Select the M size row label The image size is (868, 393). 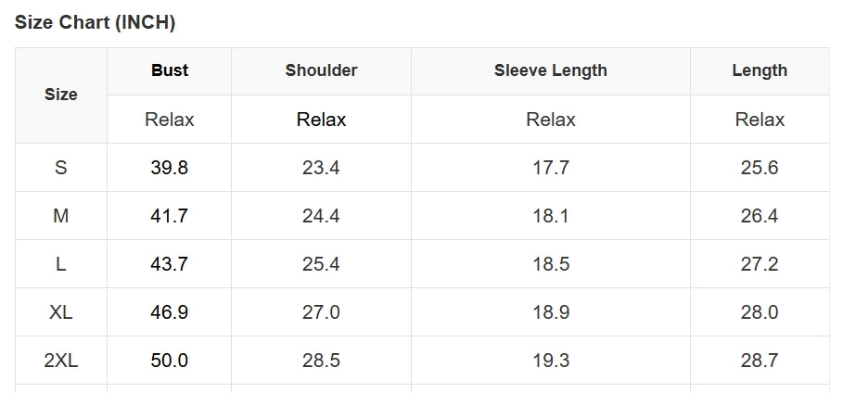(61, 216)
